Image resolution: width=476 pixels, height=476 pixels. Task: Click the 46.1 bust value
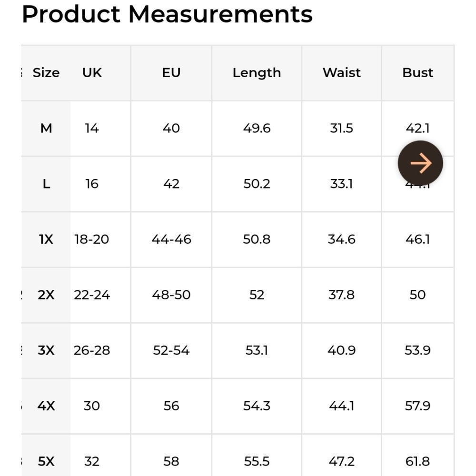point(417,239)
